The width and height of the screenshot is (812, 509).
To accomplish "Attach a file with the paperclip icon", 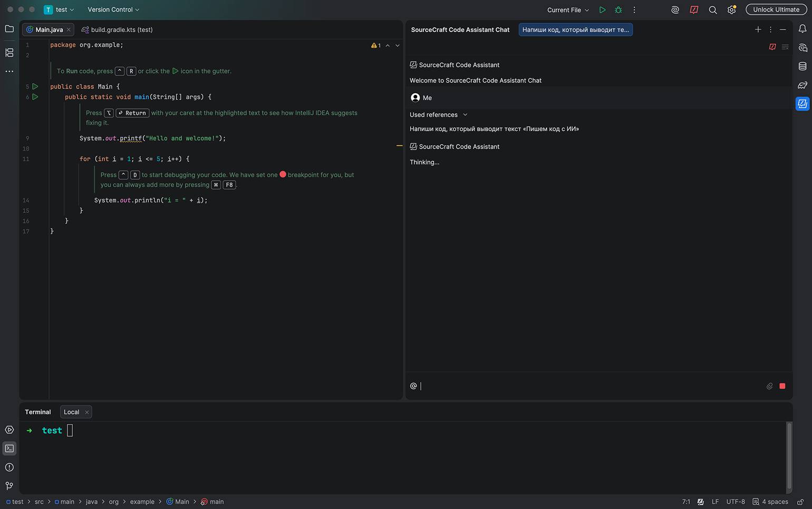I will click(769, 386).
